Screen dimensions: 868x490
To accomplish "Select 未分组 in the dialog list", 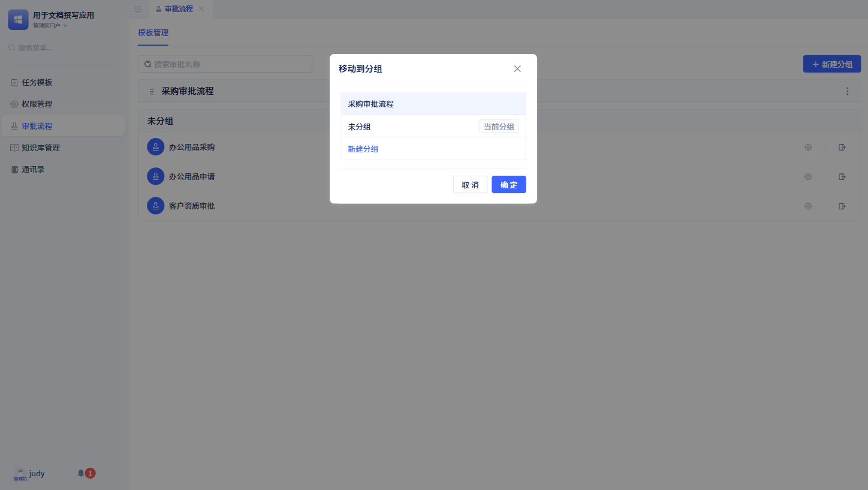I will pyautogui.click(x=433, y=127).
